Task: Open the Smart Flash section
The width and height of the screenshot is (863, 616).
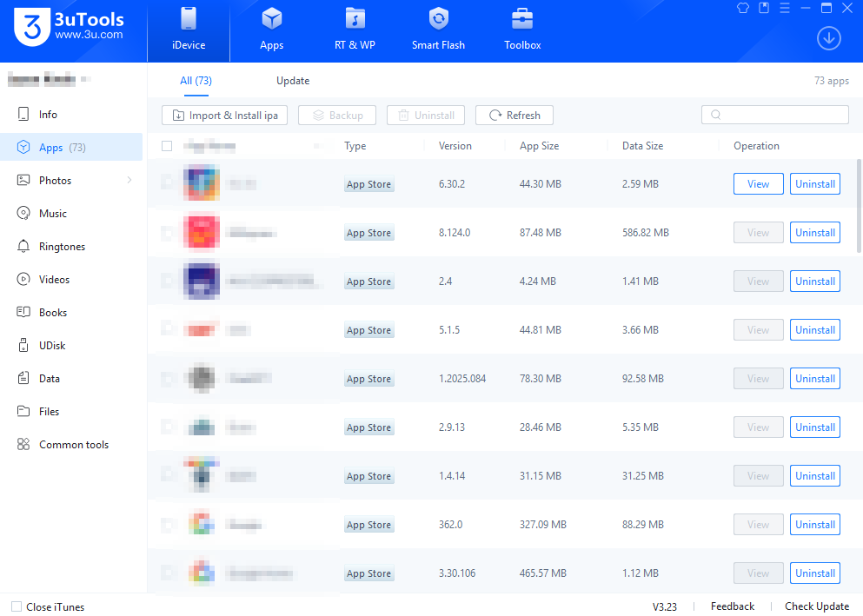Action: (x=438, y=29)
